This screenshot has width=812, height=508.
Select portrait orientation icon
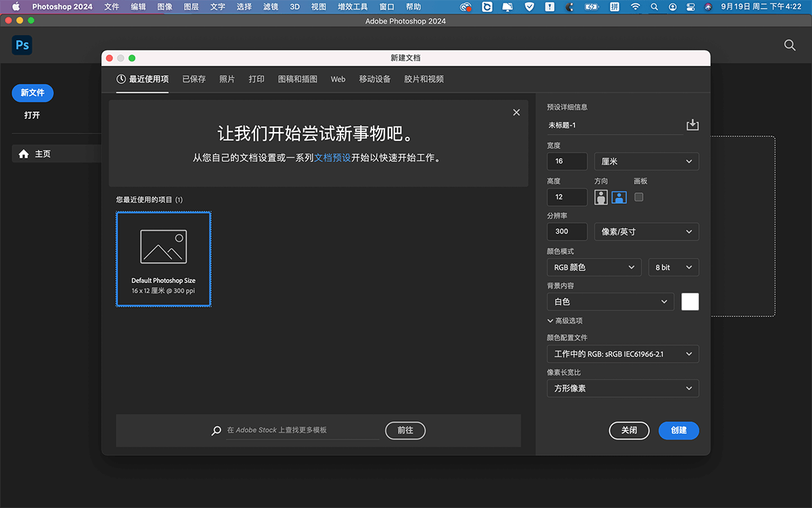pos(601,197)
